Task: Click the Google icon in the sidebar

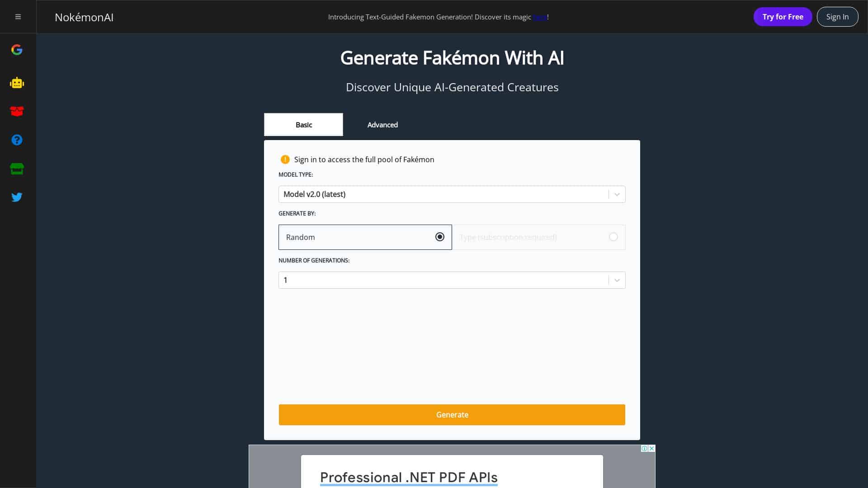Action: click(x=17, y=50)
